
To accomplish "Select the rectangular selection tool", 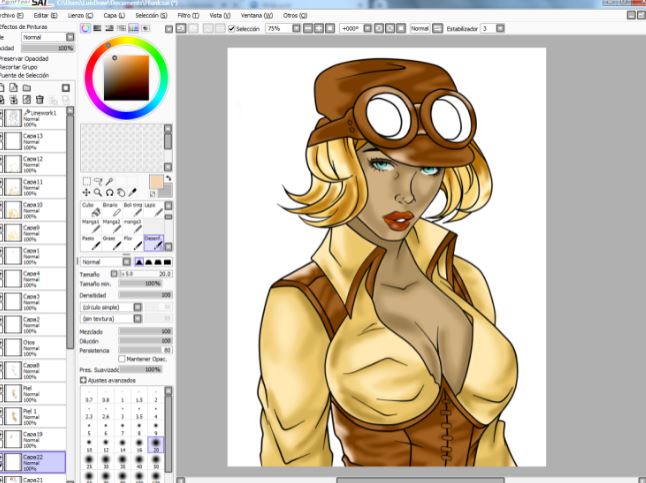I will (86, 181).
